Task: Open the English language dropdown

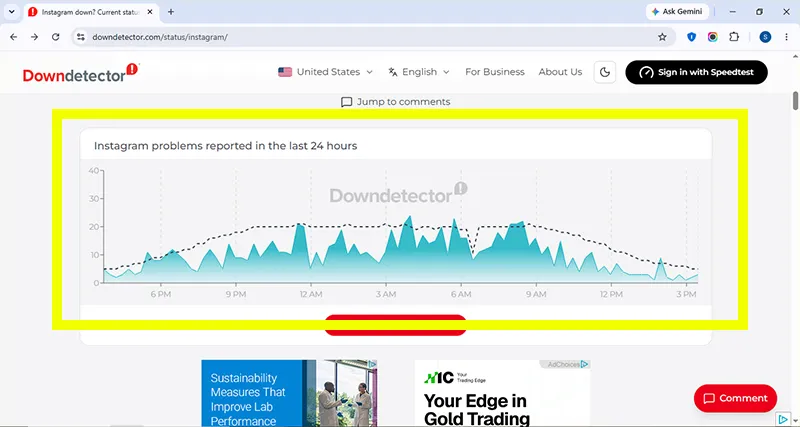Action: (x=419, y=72)
